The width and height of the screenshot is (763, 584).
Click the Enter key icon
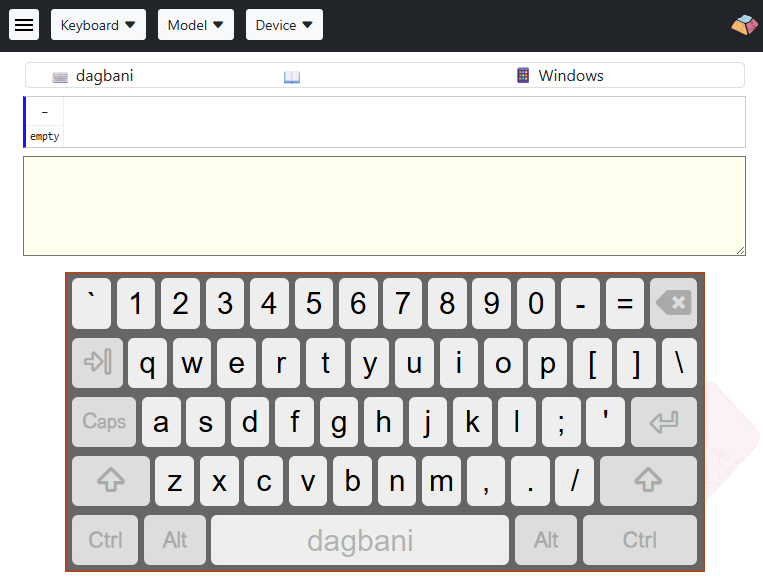point(664,422)
